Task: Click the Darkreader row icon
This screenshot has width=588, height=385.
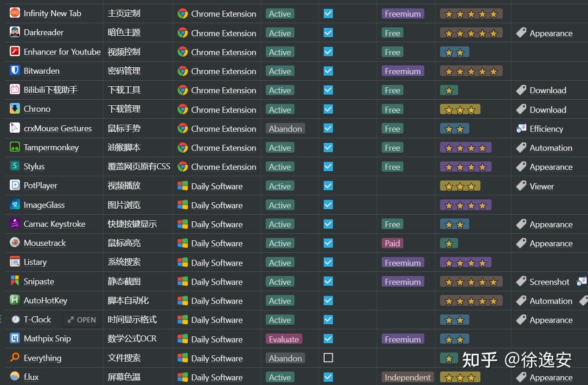Action: (15, 32)
